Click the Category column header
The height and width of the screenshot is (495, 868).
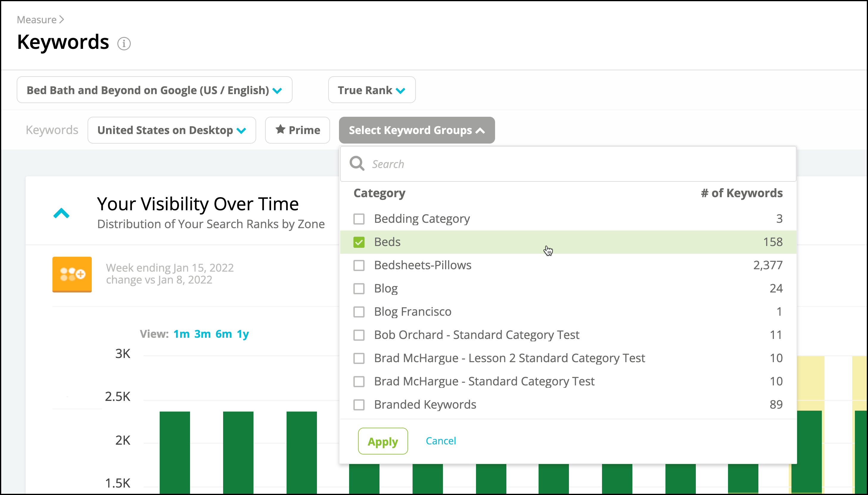pos(379,193)
